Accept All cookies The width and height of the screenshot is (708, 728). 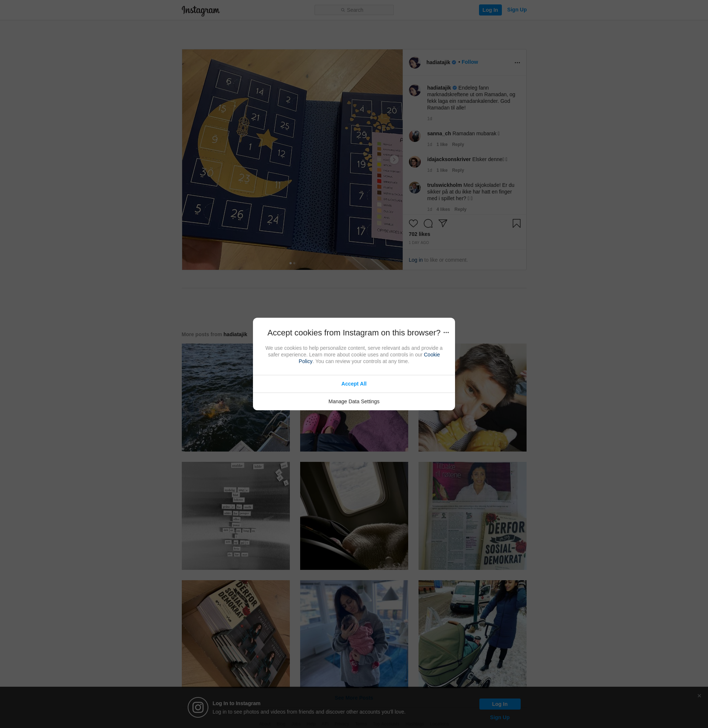pyautogui.click(x=354, y=384)
